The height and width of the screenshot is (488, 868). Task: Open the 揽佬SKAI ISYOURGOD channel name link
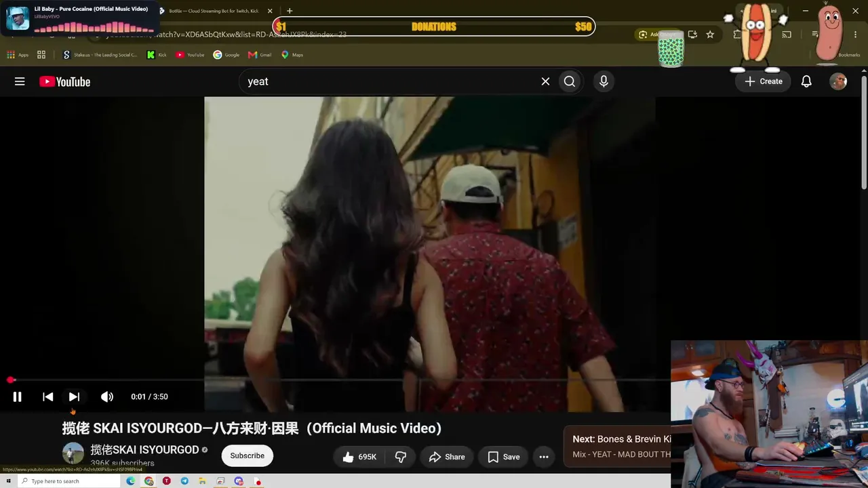(144, 449)
